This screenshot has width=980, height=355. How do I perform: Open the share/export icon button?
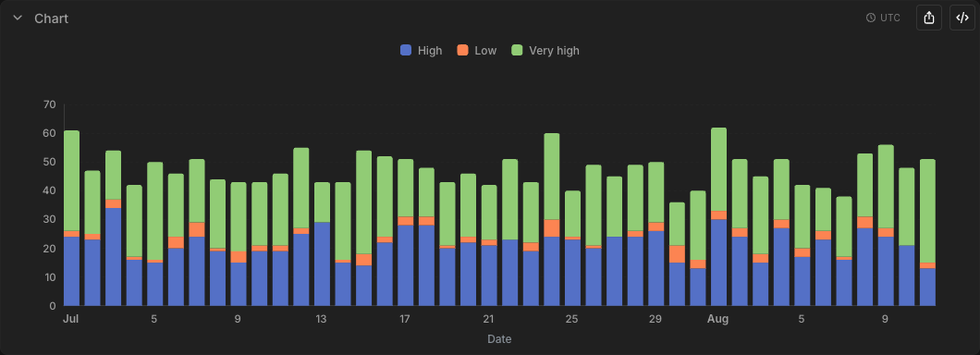point(929,18)
